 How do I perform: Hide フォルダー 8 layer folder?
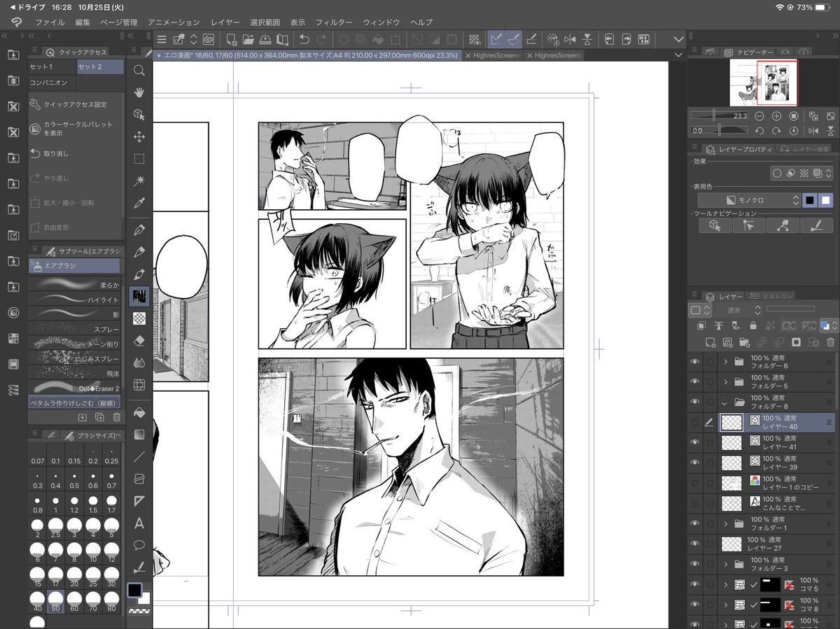pos(695,402)
